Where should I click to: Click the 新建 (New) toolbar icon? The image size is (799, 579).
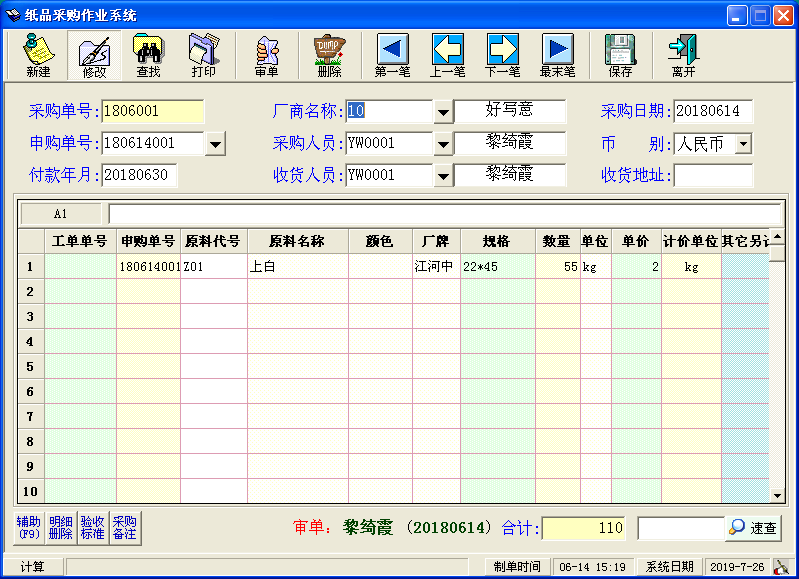pos(38,55)
